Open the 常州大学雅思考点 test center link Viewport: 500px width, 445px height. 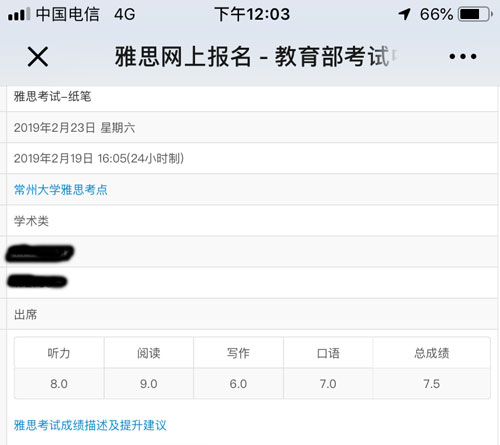[61, 190]
